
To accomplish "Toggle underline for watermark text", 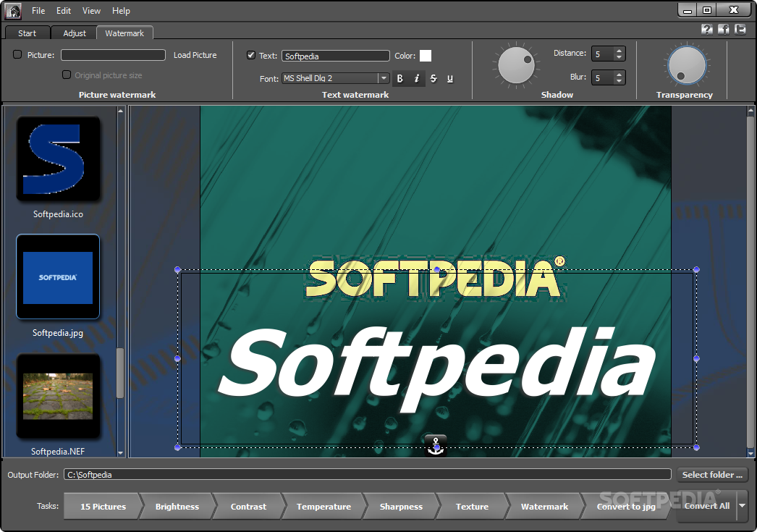I will pos(450,78).
